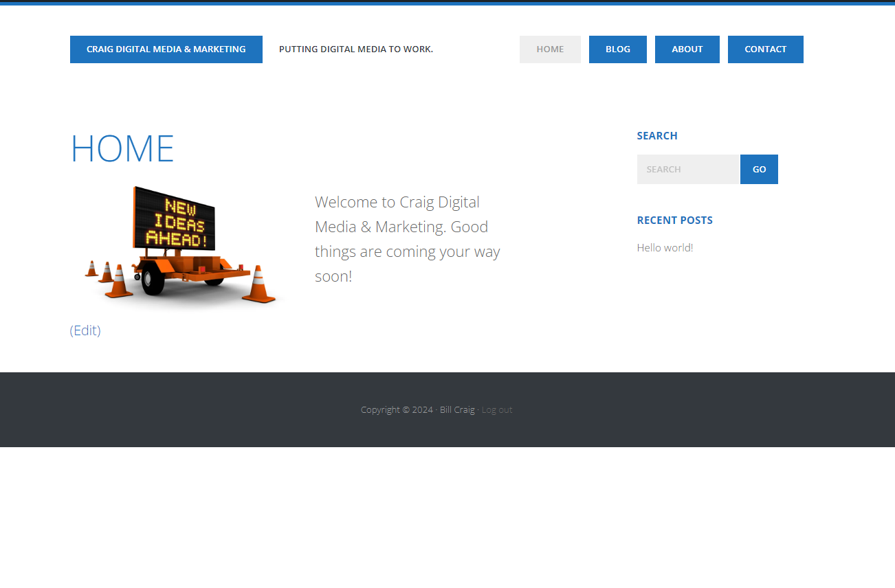Screen dimensions: 895x588
Task: Go to the Blog page
Action: tap(617, 49)
